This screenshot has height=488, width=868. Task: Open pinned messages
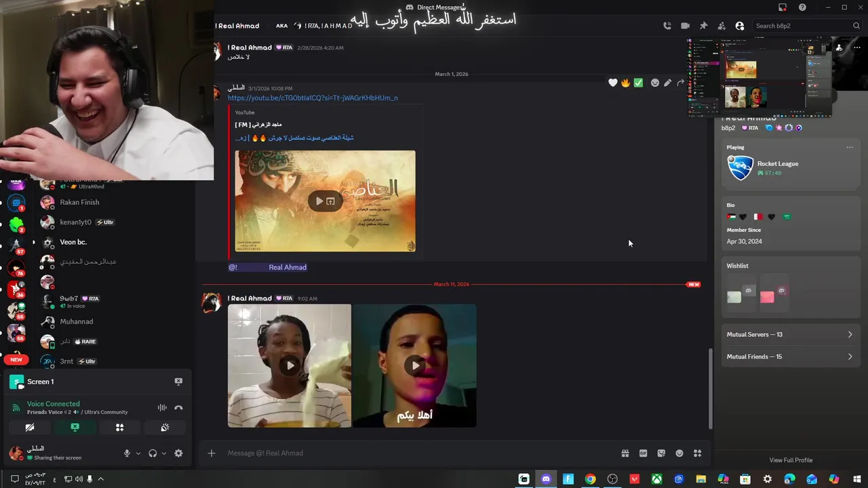[x=703, y=26]
